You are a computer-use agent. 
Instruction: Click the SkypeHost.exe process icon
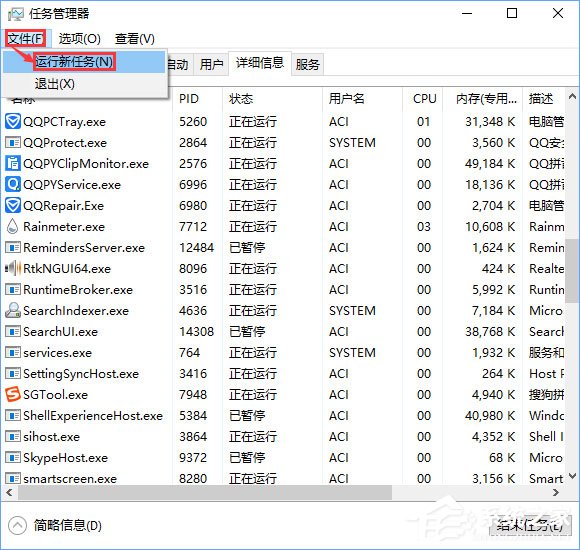coord(13,458)
